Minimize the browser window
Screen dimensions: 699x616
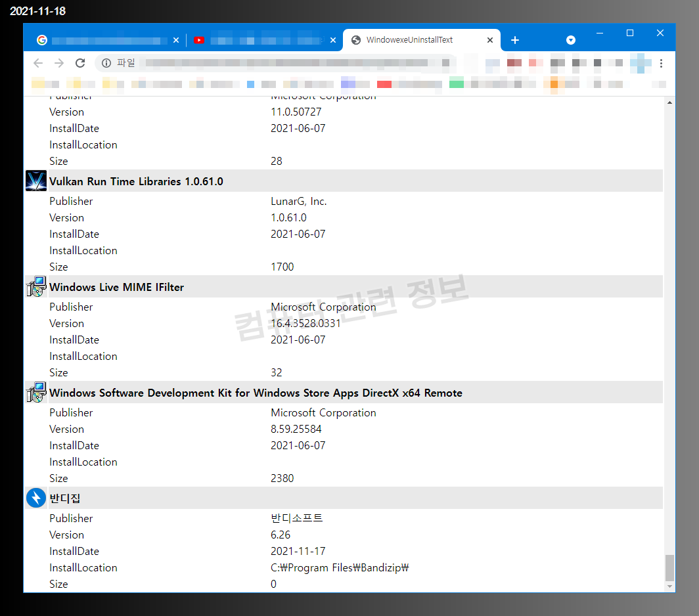click(x=600, y=33)
